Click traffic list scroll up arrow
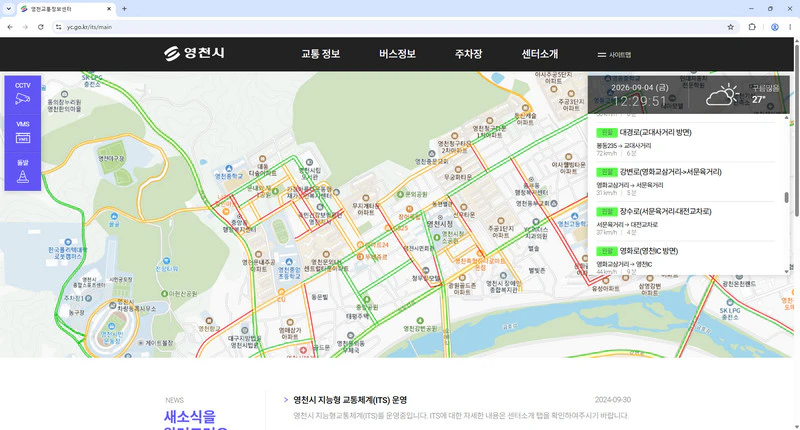 pos(786,118)
